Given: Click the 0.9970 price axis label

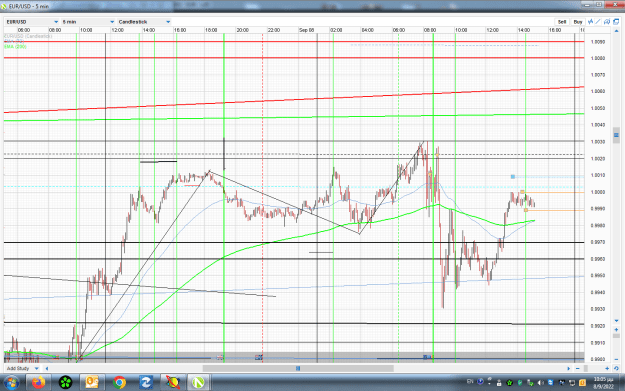Looking at the screenshot, I should [x=598, y=242].
